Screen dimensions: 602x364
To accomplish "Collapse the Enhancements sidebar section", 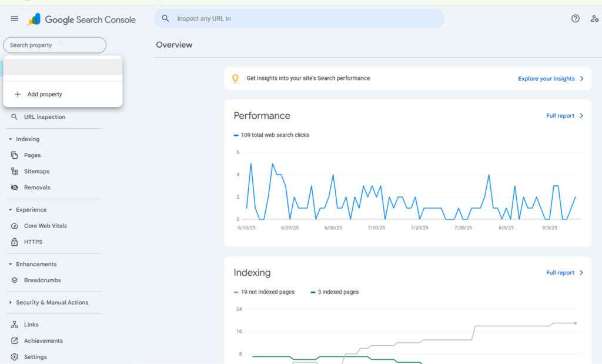I will pyautogui.click(x=32, y=264).
